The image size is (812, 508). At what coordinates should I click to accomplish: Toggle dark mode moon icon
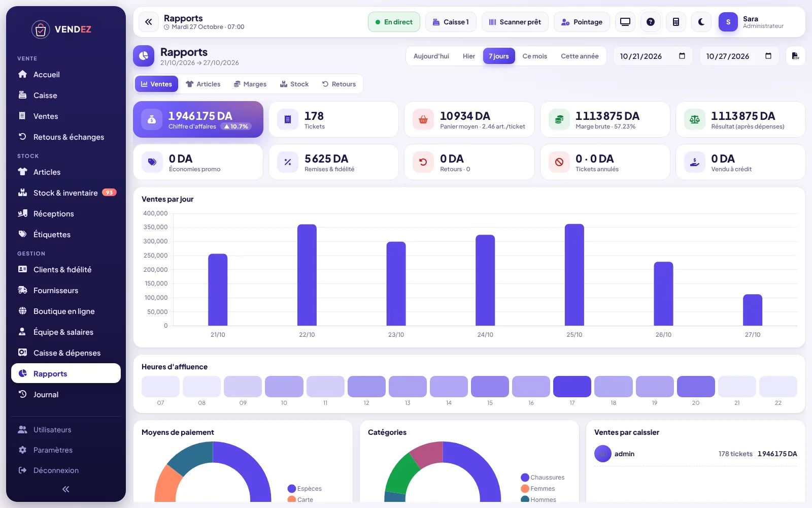pos(701,22)
